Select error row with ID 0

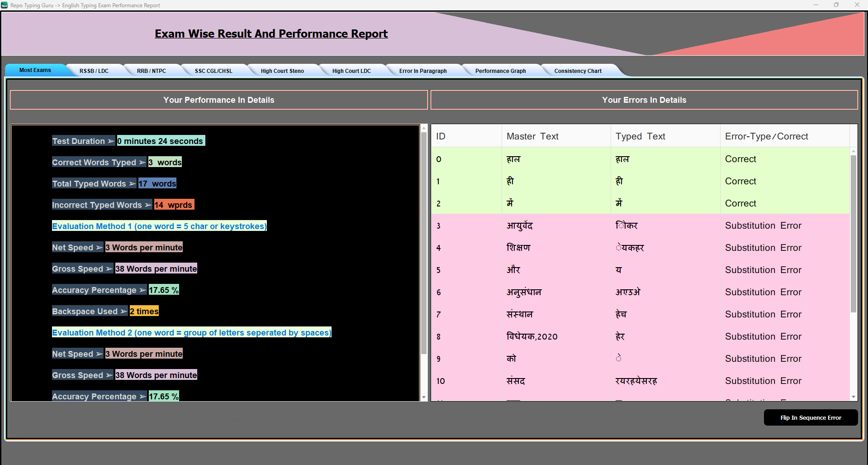pyautogui.click(x=640, y=159)
